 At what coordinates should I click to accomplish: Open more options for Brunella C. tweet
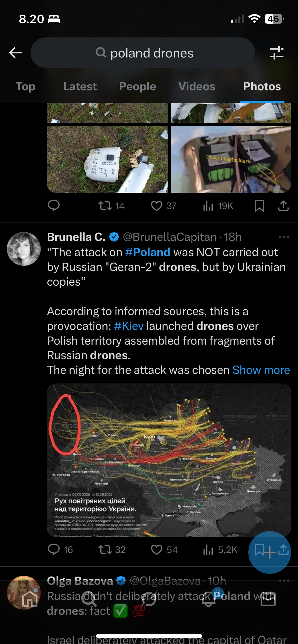tap(284, 237)
